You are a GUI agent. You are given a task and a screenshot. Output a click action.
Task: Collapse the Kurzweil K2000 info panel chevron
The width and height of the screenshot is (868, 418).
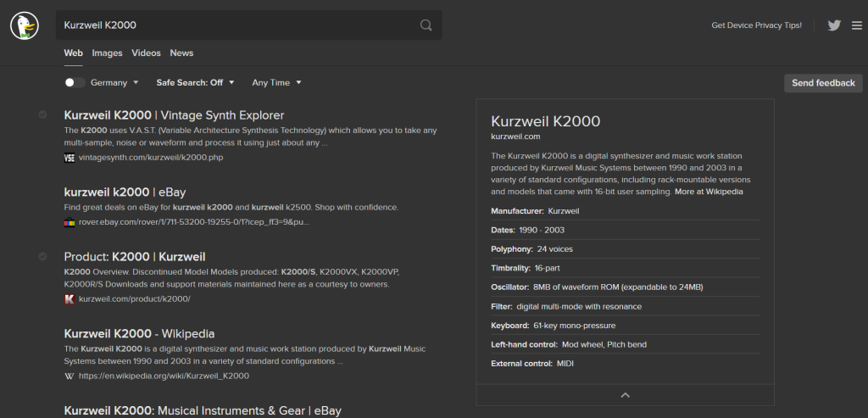point(625,395)
